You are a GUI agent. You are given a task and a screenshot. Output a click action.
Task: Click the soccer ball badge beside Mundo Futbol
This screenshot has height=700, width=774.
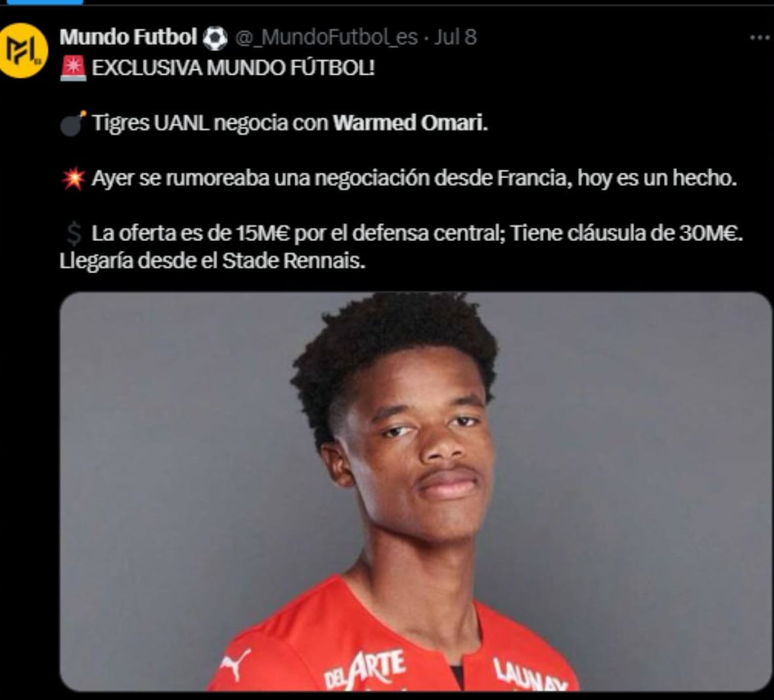pos(215,38)
